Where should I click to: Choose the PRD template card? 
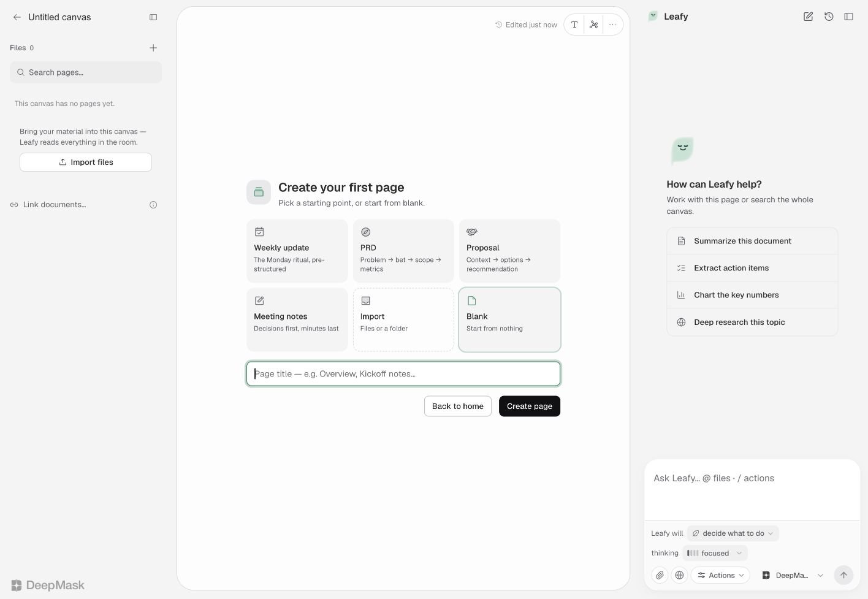point(403,251)
